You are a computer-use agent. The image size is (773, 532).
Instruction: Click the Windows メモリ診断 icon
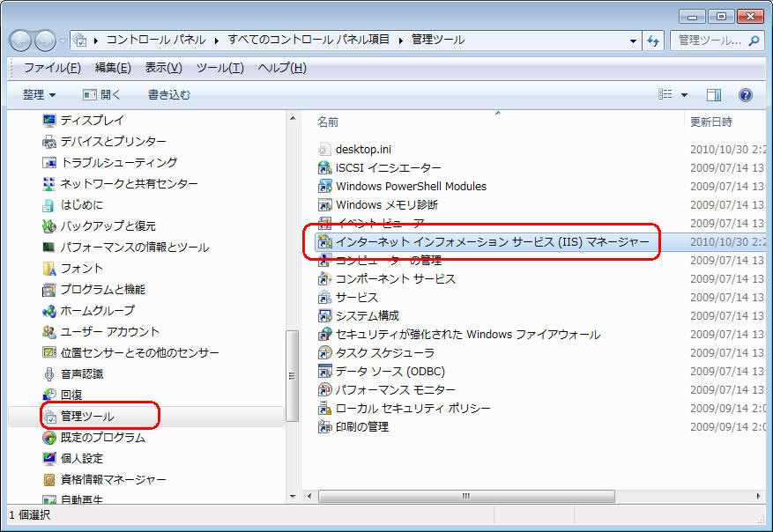[x=324, y=205]
